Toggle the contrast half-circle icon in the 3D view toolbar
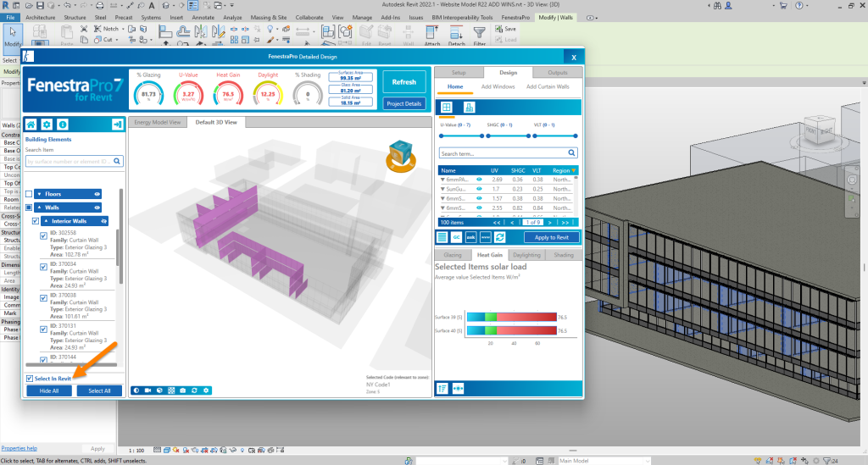The width and height of the screenshot is (868, 465). 136,390
